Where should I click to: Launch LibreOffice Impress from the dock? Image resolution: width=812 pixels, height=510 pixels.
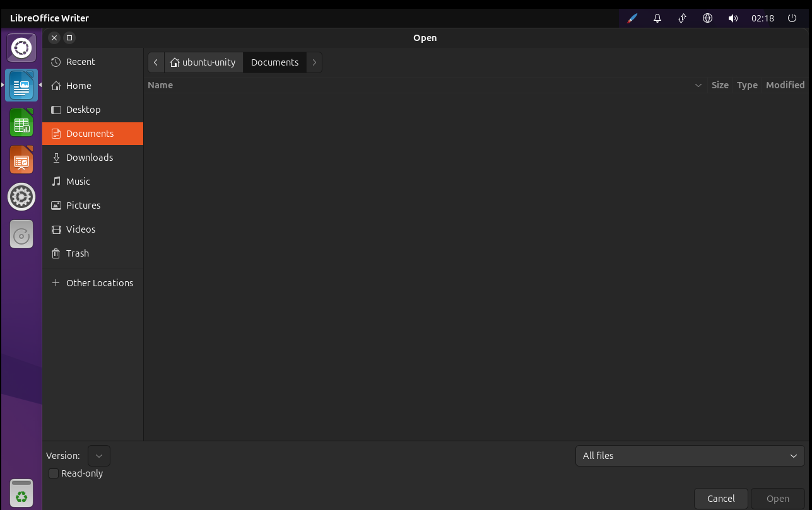(21, 160)
